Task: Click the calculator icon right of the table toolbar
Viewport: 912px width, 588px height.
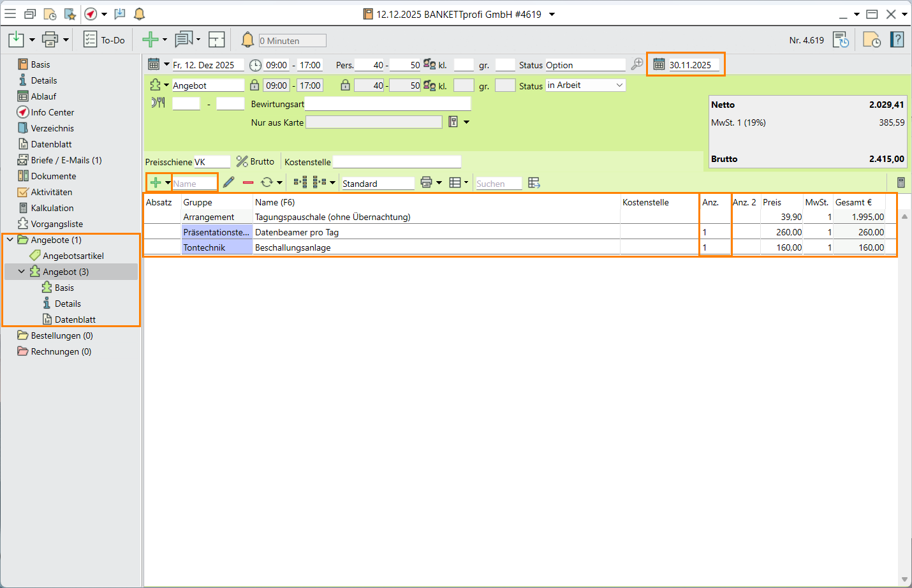Action: pos(901,182)
